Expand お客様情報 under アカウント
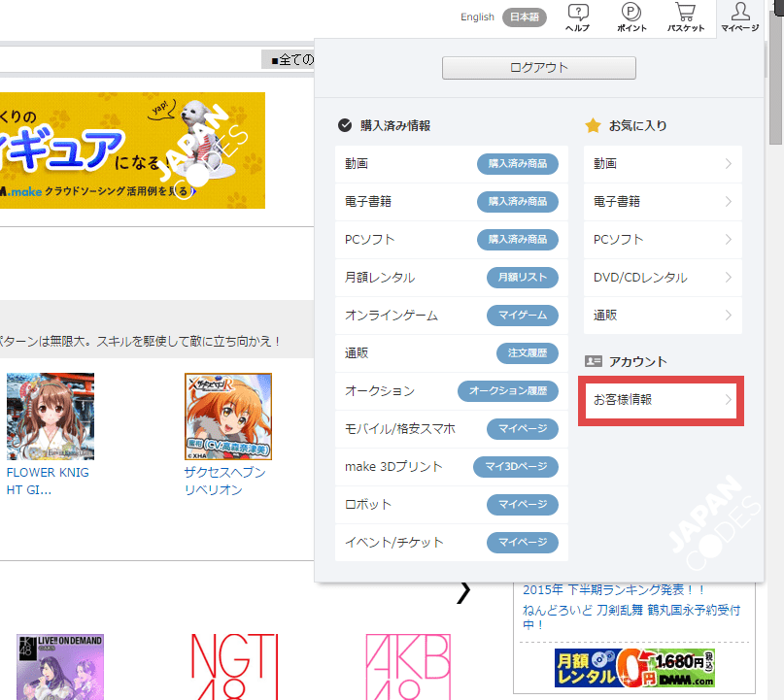This screenshot has height=700, width=784. click(x=662, y=400)
